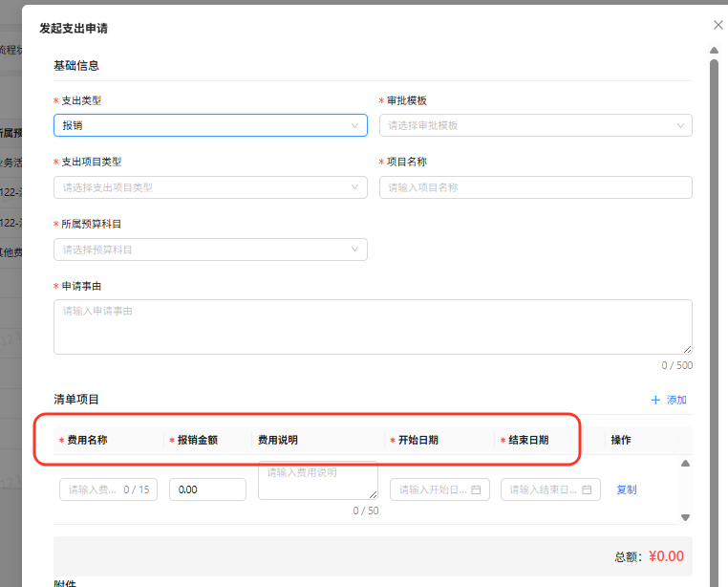Image resolution: width=728 pixels, height=587 pixels.
Task: Click calendar icon in 开始日期 field
Action: pyautogui.click(x=476, y=489)
